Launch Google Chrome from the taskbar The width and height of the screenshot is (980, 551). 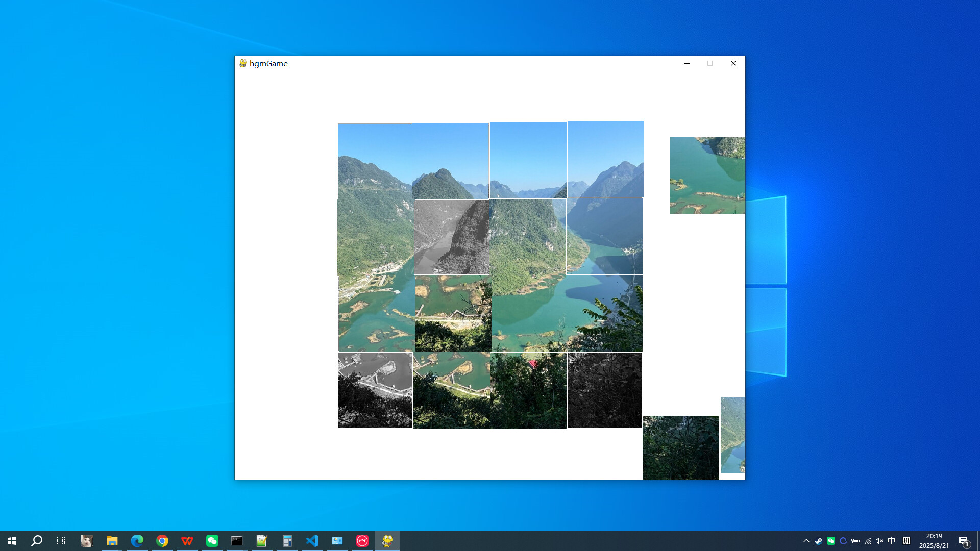[162, 540]
